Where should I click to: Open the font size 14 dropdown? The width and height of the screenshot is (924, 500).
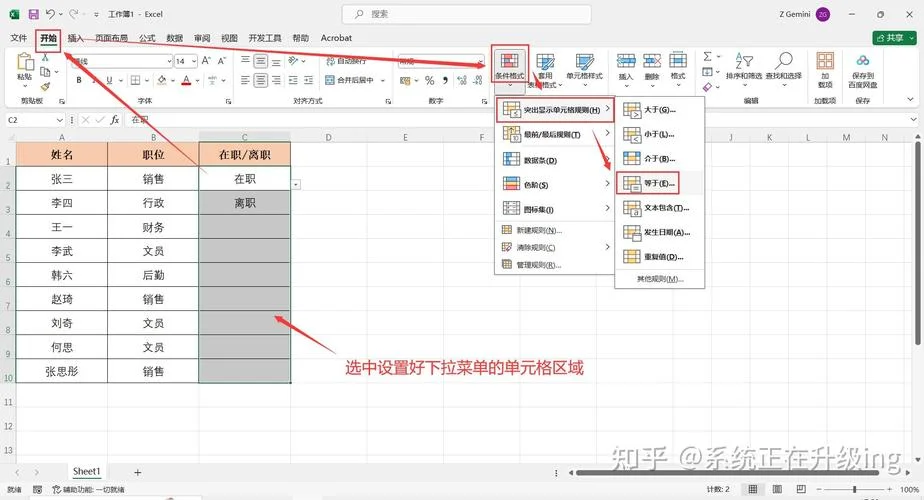(x=194, y=61)
